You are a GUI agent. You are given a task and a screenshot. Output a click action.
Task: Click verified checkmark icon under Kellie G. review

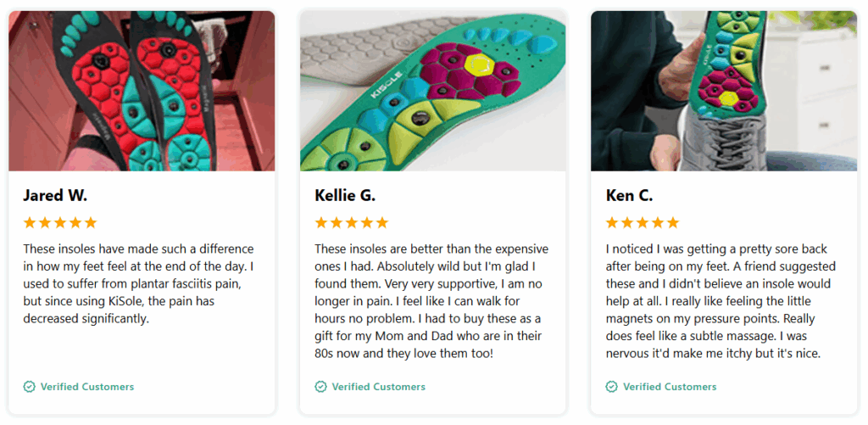point(320,387)
